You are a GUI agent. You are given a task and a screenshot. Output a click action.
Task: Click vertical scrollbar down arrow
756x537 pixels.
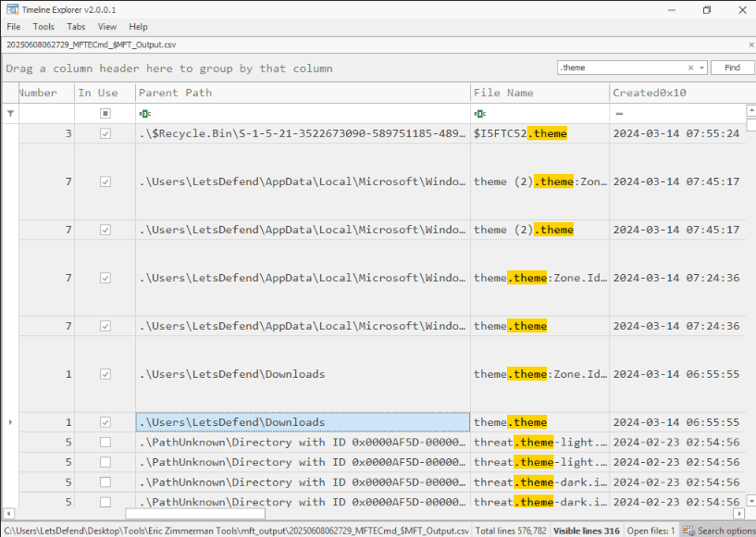pyautogui.click(x=750, y=500)
